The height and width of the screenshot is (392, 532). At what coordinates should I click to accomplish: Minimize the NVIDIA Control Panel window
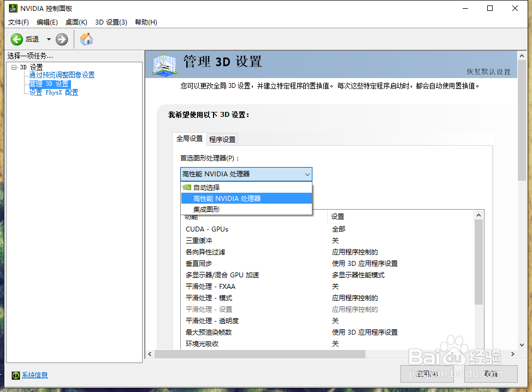pyautogui.click(x=465, y=8)
